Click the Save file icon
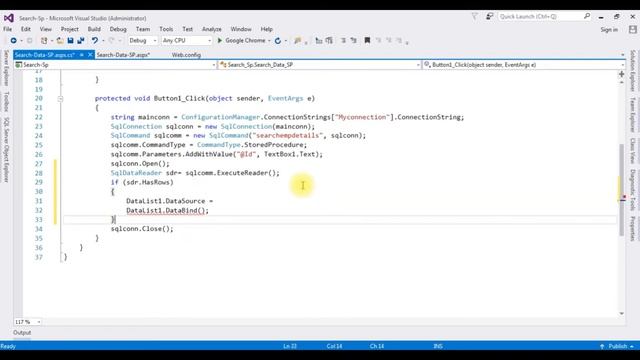The width and height of the screenshot is (640, 360). click(x=70, y=40)
